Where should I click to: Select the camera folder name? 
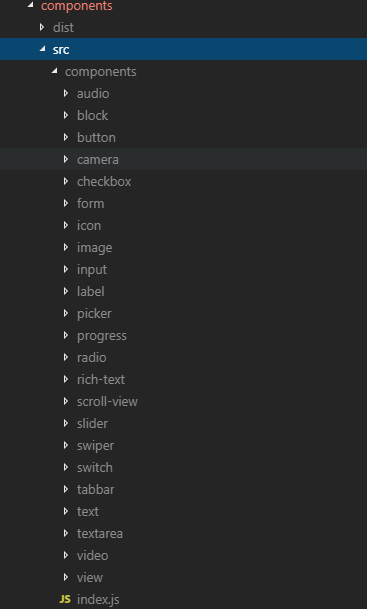coord(98,160)
